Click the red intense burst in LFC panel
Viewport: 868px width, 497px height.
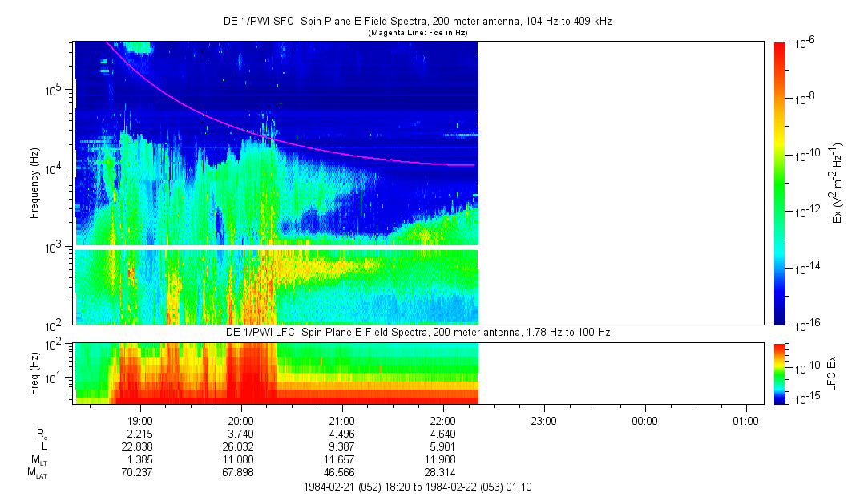[x=252, y=374]
